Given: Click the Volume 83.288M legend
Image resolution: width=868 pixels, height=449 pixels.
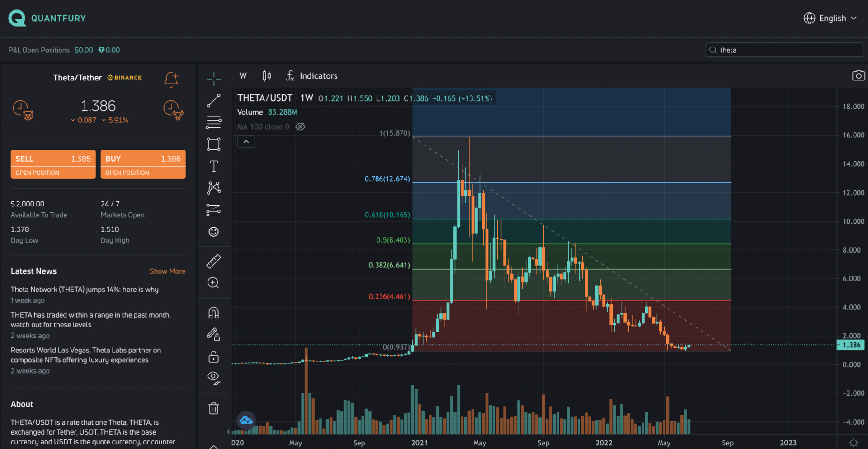Looking at the screenshot, I should pyautogui.click(x=267, y=112).
